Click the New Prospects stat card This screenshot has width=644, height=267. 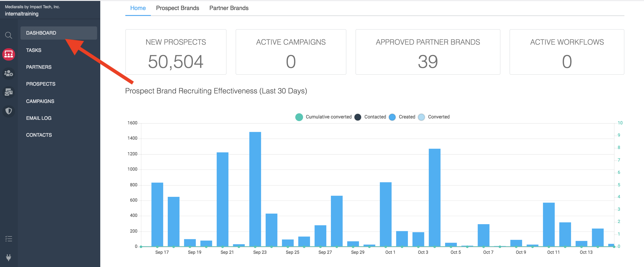(175, 52)
